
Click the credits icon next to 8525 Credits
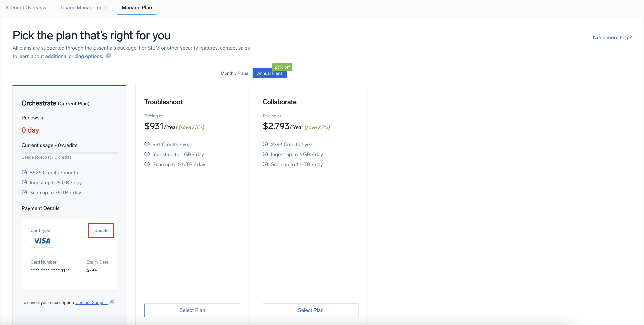point(24,172)
